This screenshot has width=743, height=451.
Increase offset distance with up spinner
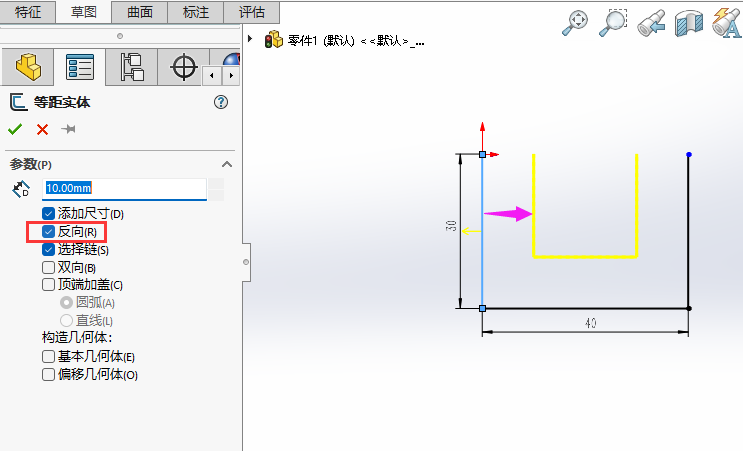pyautogui.click(x=216, y=183)
